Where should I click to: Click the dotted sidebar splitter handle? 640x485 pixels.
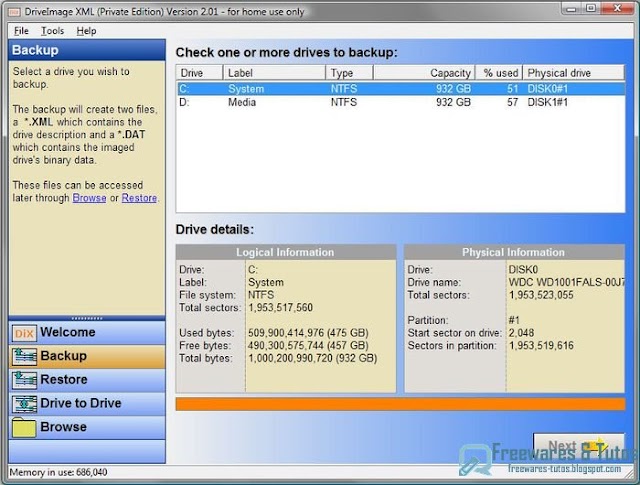point(87,318)
